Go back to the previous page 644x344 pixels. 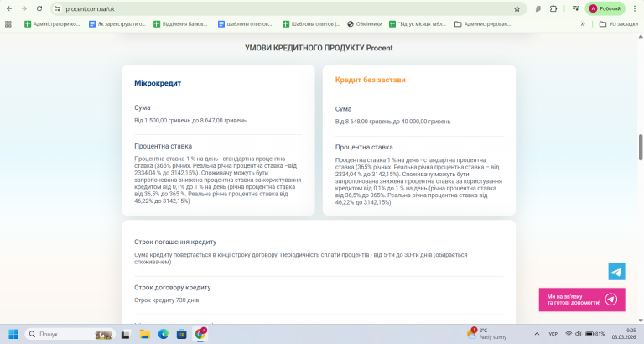click(9, 8)
